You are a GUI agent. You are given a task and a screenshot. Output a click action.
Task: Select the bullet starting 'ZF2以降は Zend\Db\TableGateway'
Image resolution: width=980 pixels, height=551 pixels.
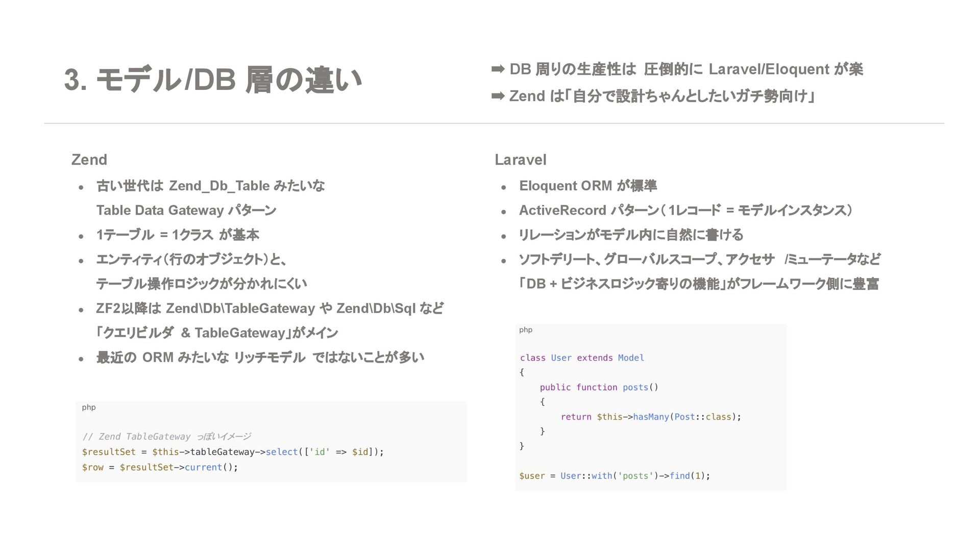tap(269, 308)
